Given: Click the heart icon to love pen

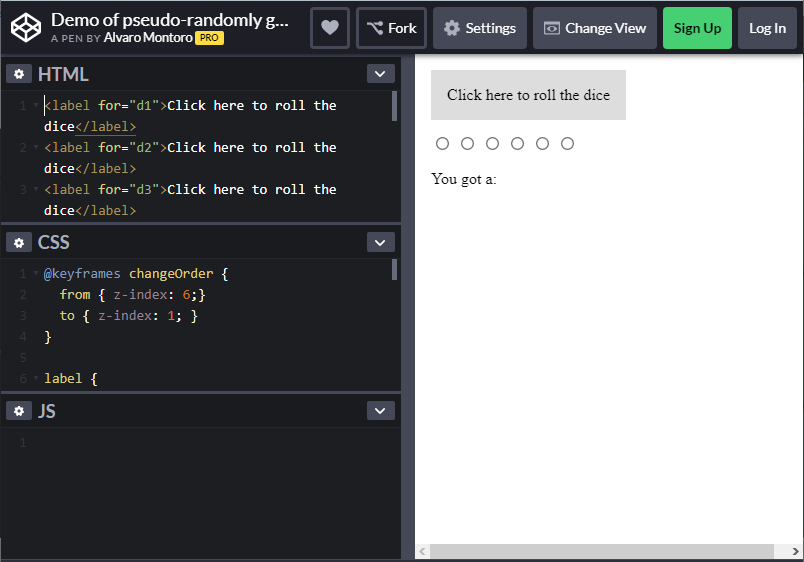Looking at the screenshot, I should (330, 28).
